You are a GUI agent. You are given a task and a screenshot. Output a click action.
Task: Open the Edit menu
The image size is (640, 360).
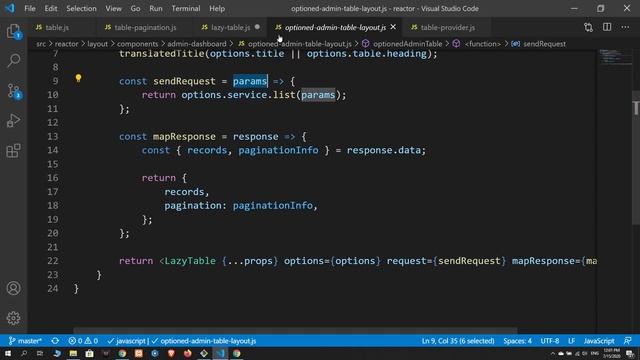pos(51,8)
